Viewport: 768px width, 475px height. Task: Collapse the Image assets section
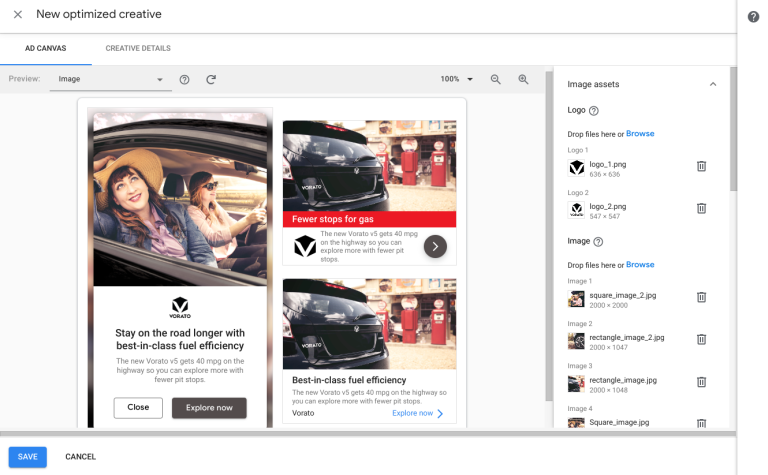coord(713,85)
